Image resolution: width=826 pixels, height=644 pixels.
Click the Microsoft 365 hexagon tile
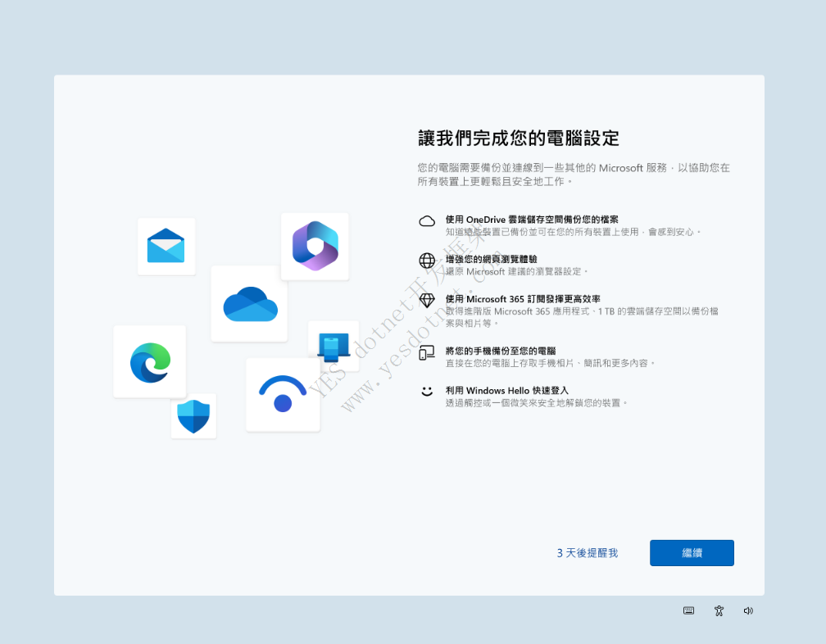(x=315, y=246)
